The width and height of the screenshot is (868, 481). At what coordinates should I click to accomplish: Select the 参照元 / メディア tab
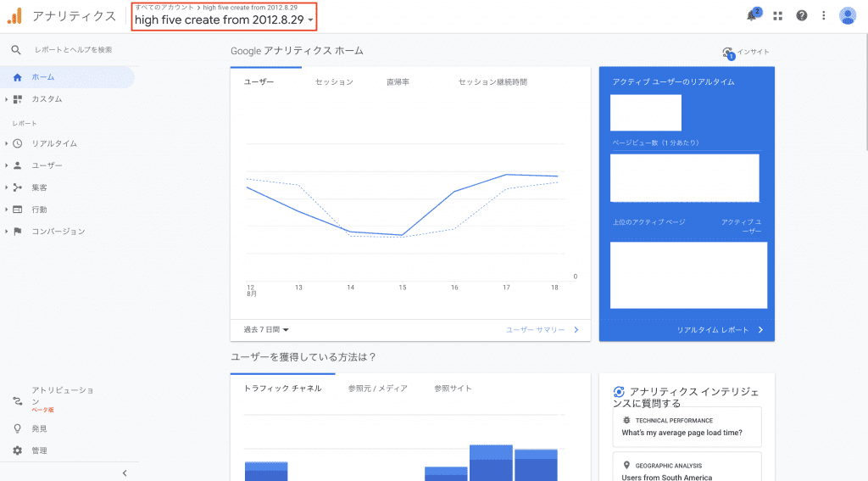[378, 389]
